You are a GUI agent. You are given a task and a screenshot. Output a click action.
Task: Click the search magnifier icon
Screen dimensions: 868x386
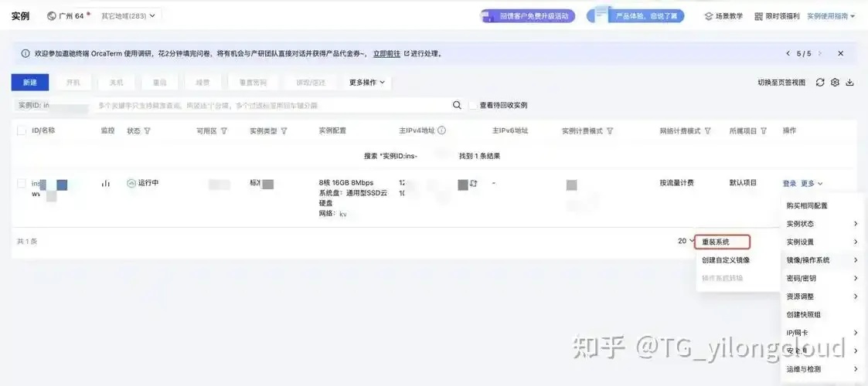457,105
